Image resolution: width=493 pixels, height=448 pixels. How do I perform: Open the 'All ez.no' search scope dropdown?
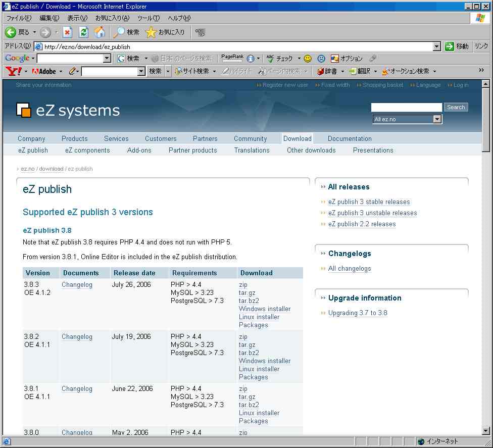pos(437,119)
